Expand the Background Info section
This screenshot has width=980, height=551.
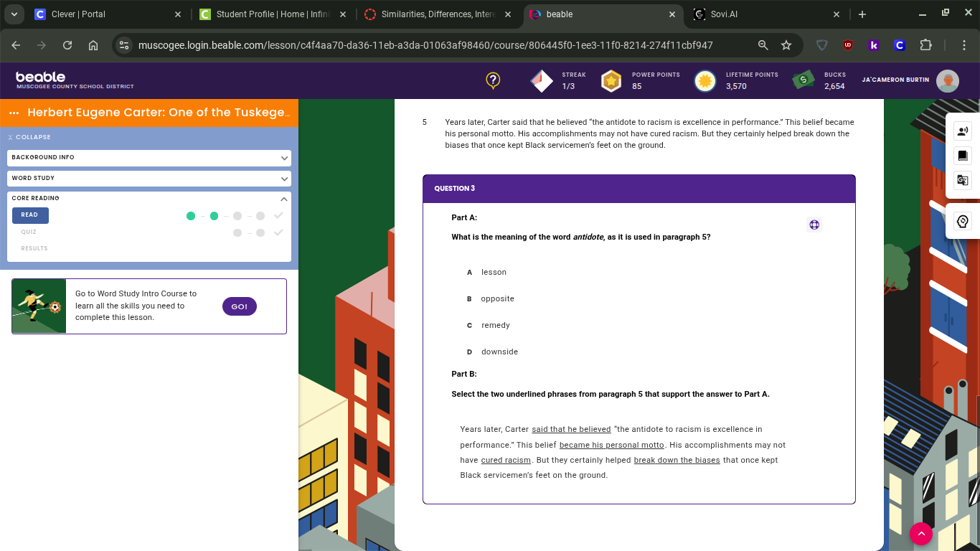(x=149, y=158)
